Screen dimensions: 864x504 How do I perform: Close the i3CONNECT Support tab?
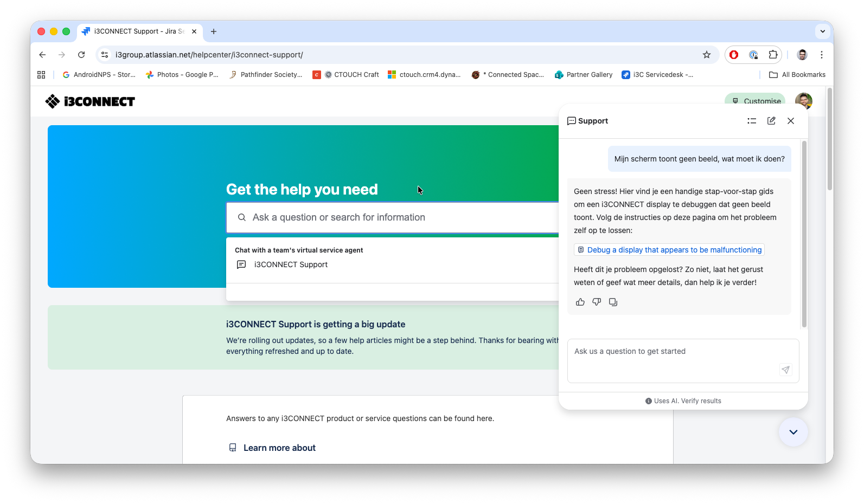[x=194, y=31]
